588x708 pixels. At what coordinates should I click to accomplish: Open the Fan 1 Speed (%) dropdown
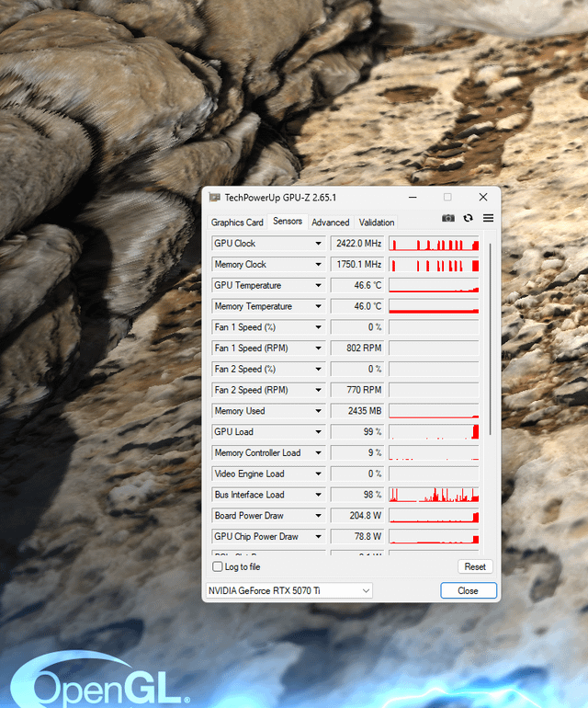[x=318, y=327]
